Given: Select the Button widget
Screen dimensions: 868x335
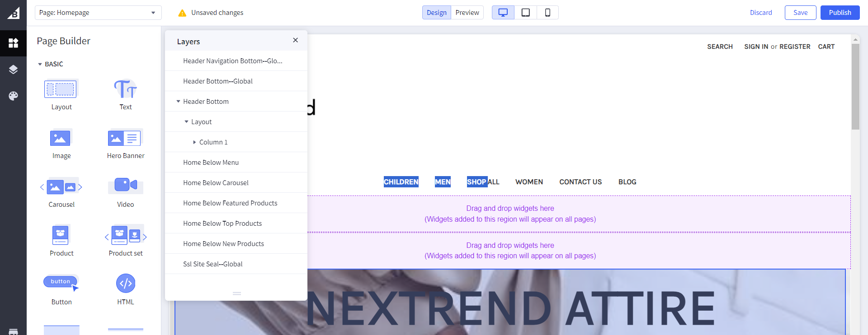Looking at the screenshot, I should tap(61, 290).
